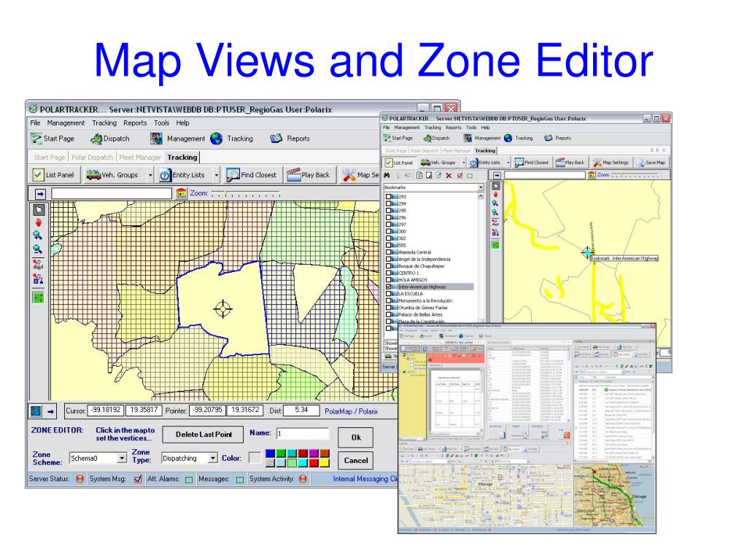Screen dimensions: 747x560
Task: Uncheck the Inter-American Highway bookmark checkbox
Action: click(x=388, y=287)
